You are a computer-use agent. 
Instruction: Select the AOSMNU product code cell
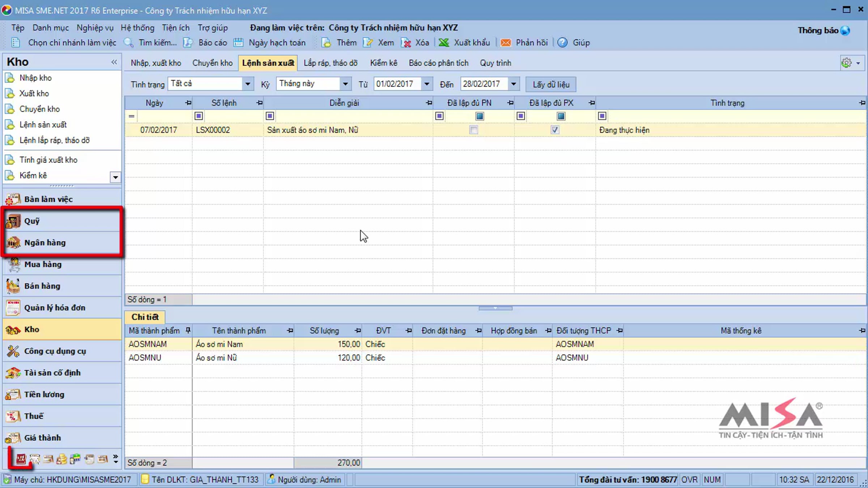(159, 358)
